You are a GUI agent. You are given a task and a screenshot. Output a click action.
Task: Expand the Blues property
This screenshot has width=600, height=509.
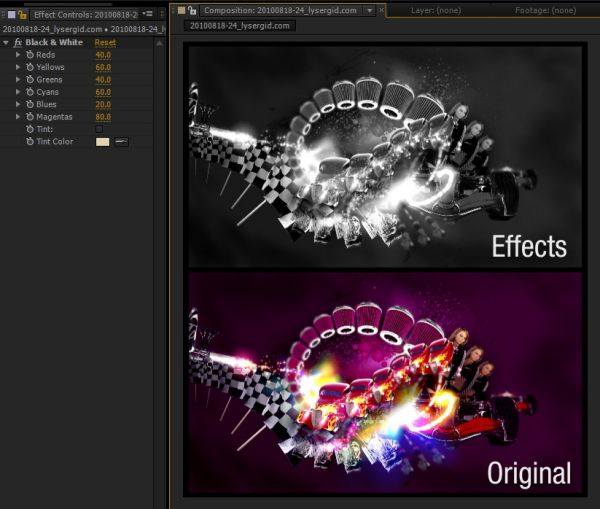tap(18, 104)
